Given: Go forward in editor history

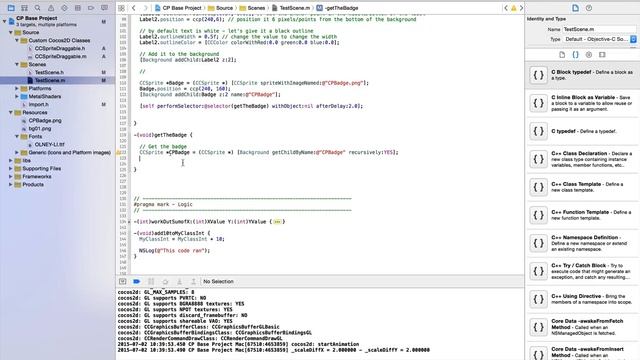Looking at the screenshot, I should (x=145, y=8).
